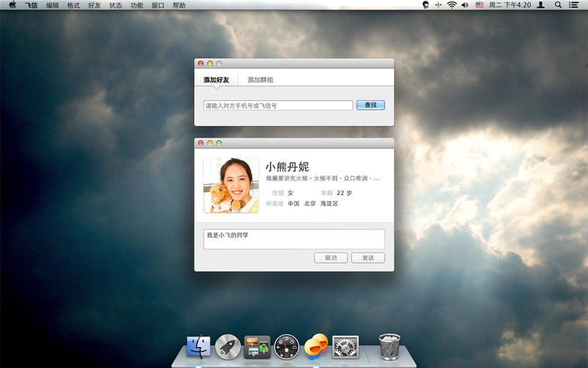Switch to the 添加群组 tab
The image size is (588, 368).
[x=260, y=79]
